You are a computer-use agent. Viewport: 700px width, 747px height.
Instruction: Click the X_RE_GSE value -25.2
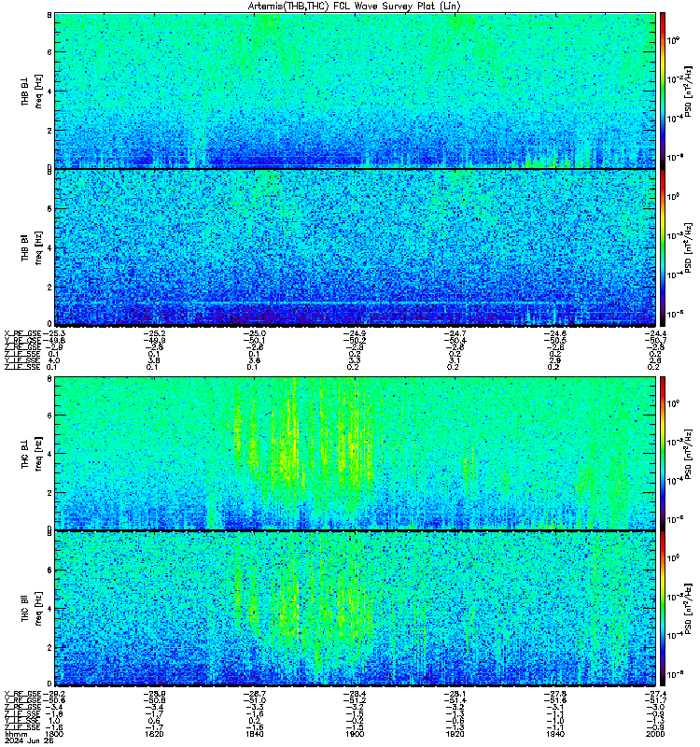pos(154,333)
